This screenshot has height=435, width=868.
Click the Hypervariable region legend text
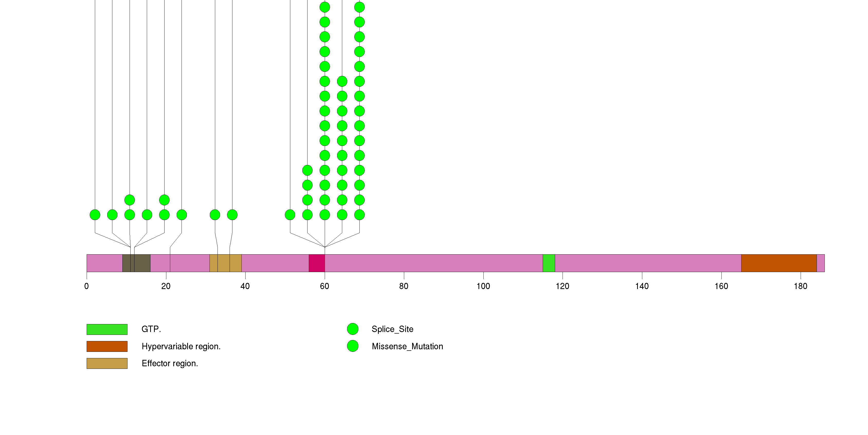181,346
